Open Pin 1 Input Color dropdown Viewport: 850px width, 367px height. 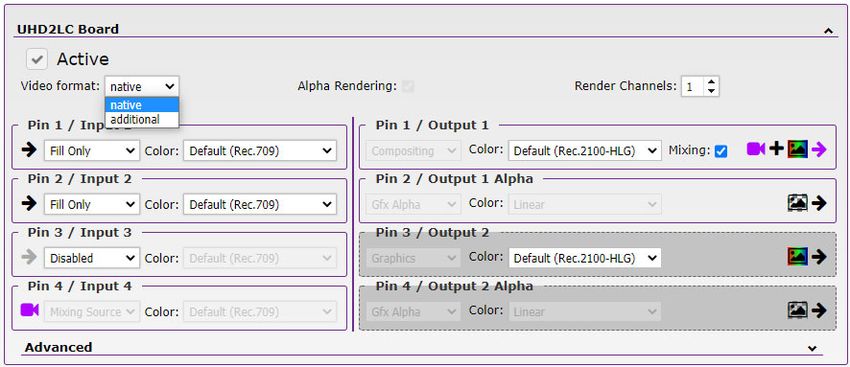click(x=260, y=151)
